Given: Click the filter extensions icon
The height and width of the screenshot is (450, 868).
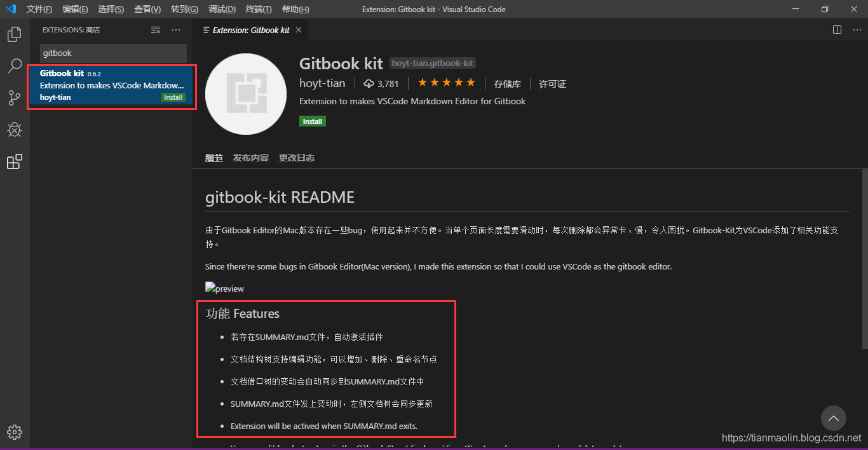Looking at the screenshot, I should point(155,29).
